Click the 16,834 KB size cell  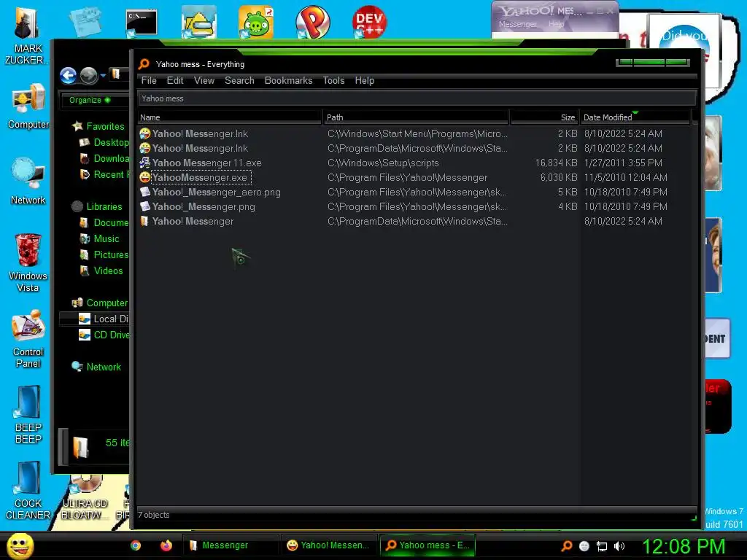[556, 163]
